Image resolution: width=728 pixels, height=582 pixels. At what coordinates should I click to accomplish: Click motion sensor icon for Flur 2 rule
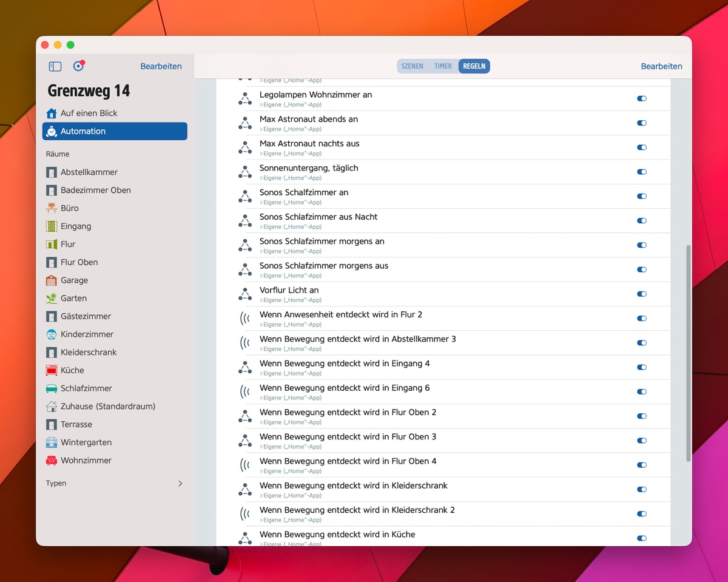pos(244,319)
